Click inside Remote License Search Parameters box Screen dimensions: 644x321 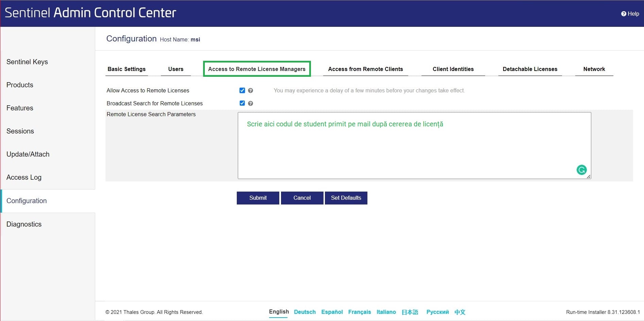[414, 145]
